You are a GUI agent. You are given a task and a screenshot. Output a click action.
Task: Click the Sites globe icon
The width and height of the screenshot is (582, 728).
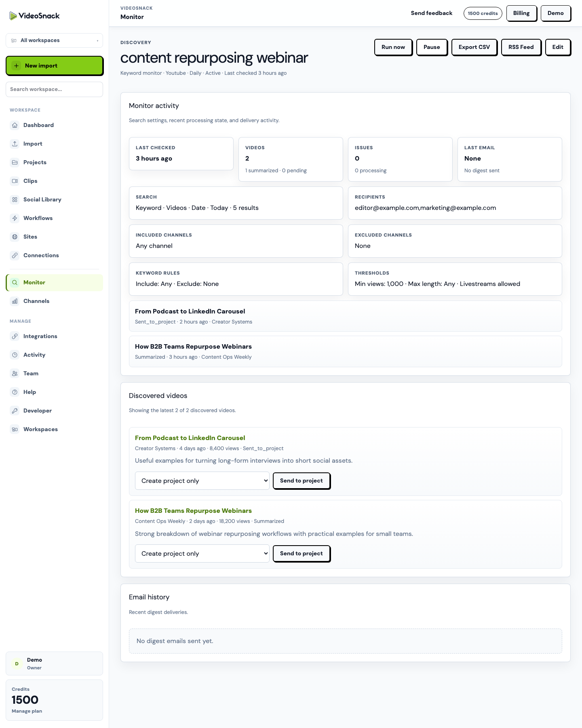[x=15, y=237]
